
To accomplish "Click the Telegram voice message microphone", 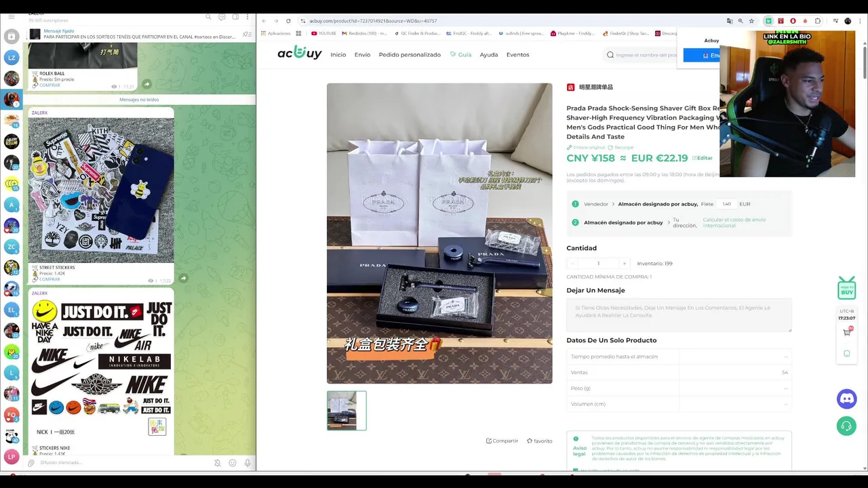I will (x=248, y=463).
